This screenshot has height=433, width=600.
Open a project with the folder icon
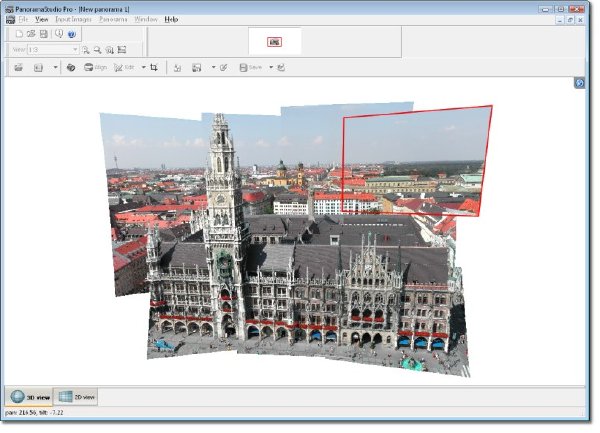pyautogui.click(x=31, y=34)
